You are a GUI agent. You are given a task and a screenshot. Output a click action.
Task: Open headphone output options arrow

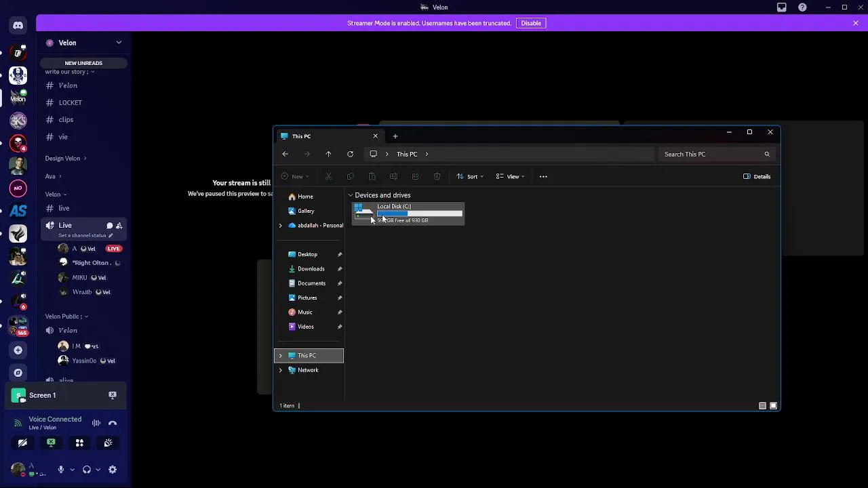pyautogui.click(x=98, y=470)
